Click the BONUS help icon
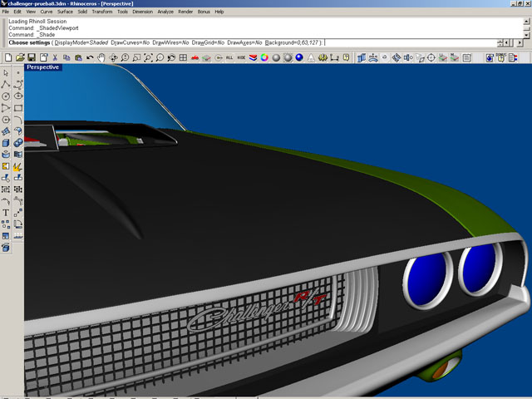Viewport: 532px width, 399px height. point(500,57)
